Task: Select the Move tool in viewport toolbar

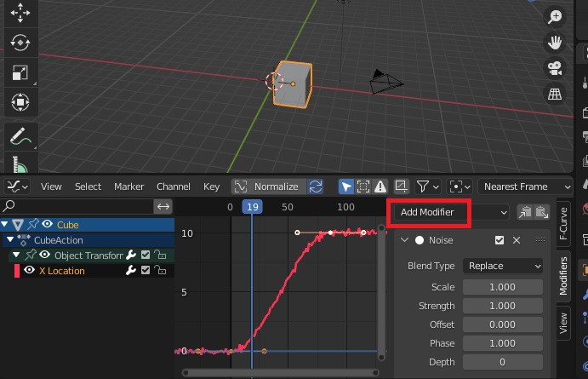Action: click(x=20, y=13)
